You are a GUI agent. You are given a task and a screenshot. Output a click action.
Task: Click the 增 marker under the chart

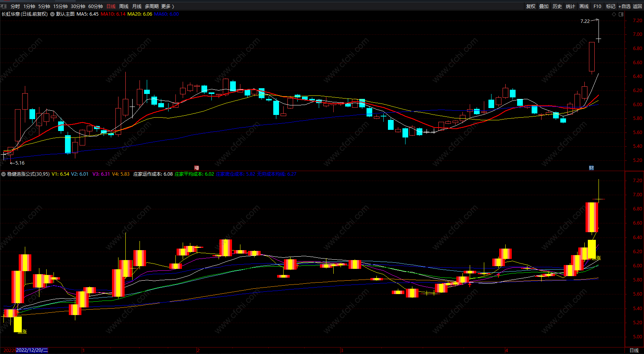click(x=196, y=168)
